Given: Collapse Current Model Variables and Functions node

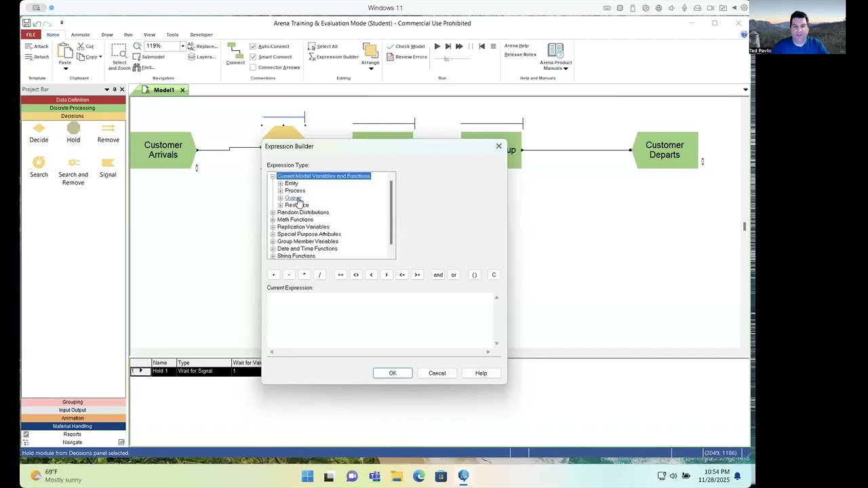Looking at the screenshot, I should [273, 176].
